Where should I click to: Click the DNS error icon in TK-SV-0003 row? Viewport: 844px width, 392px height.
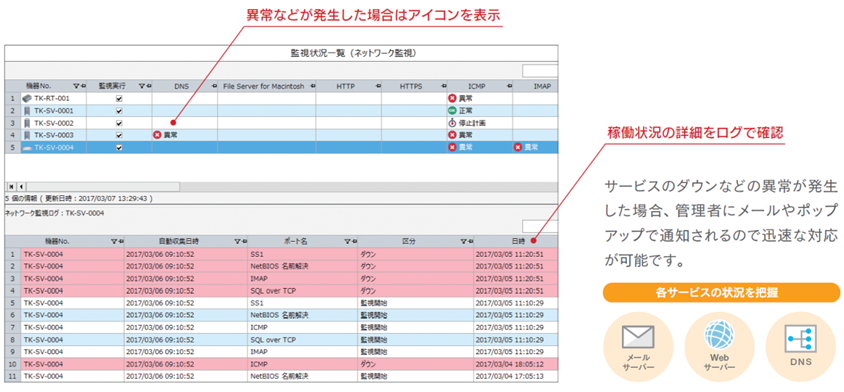point(158,135)
